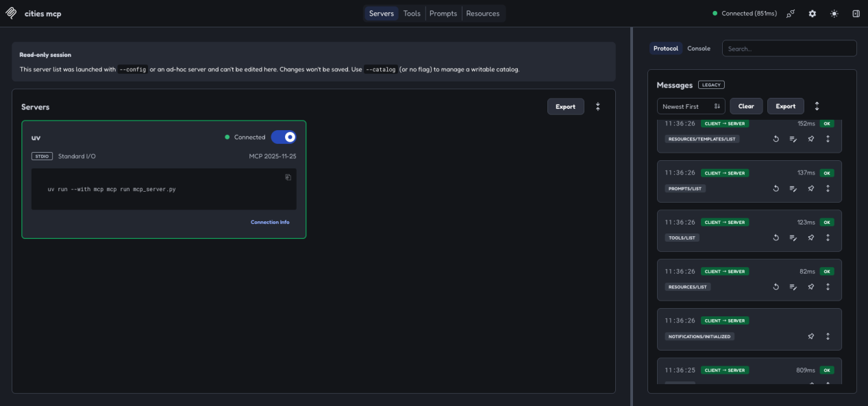Replay the tools/list request

776,238
